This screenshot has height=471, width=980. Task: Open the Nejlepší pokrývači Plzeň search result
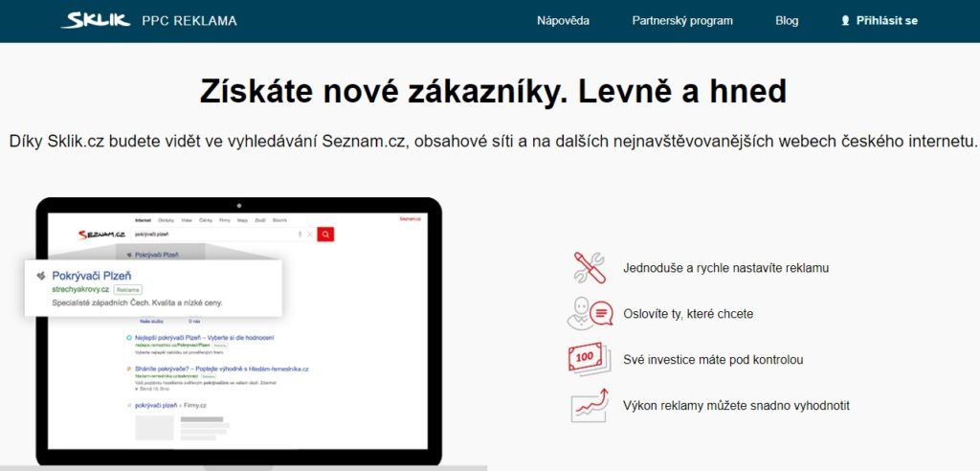coord(205,338)
